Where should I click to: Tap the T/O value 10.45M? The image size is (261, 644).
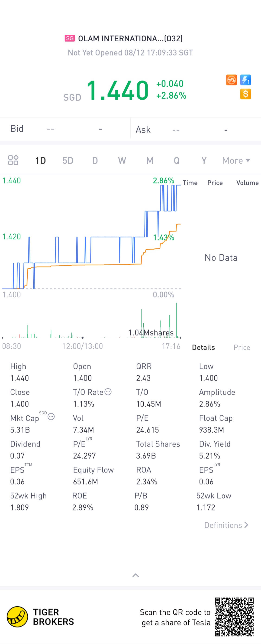coord(149,404)
